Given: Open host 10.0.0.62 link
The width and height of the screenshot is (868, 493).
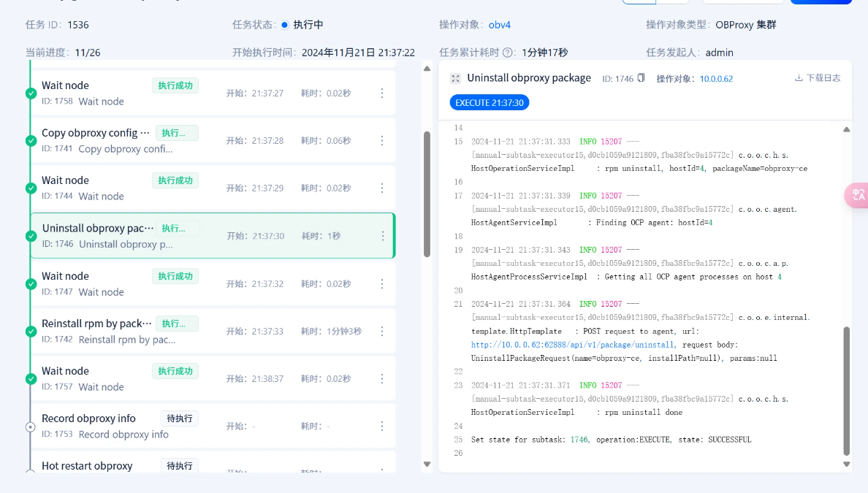Looking at the screenshot, I should (716, 79).
